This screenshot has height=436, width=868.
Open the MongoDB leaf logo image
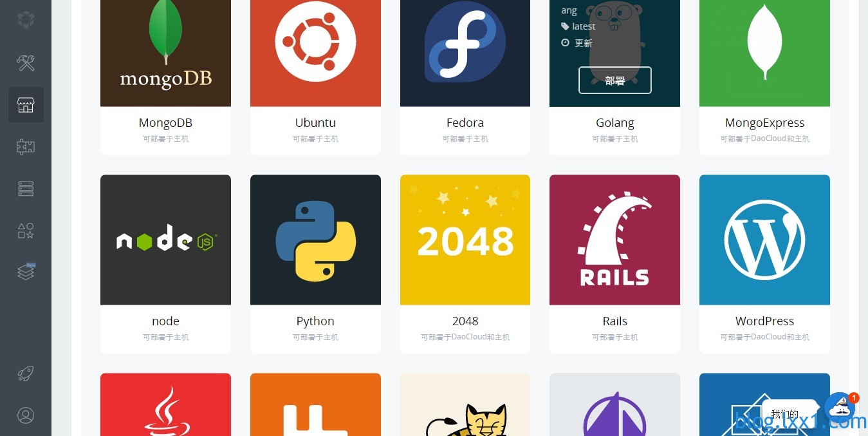(x=165, y=53)
